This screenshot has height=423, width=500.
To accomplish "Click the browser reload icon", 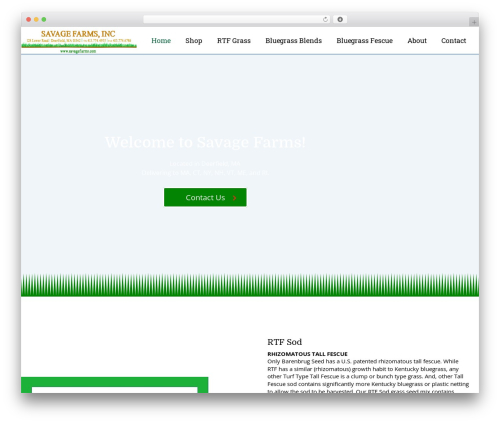I will pos(325,20).
